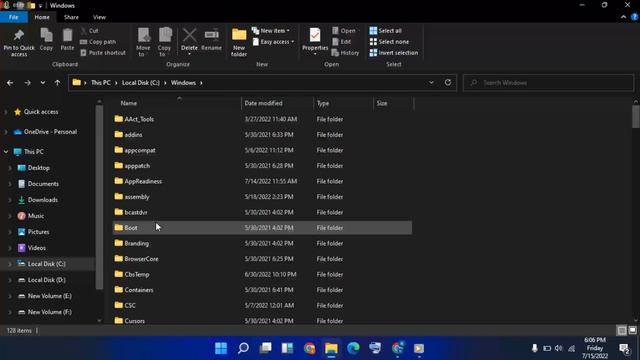Select Downloads in navigation pane
This screenshot has height=360, width=640.
click(42, 200)
